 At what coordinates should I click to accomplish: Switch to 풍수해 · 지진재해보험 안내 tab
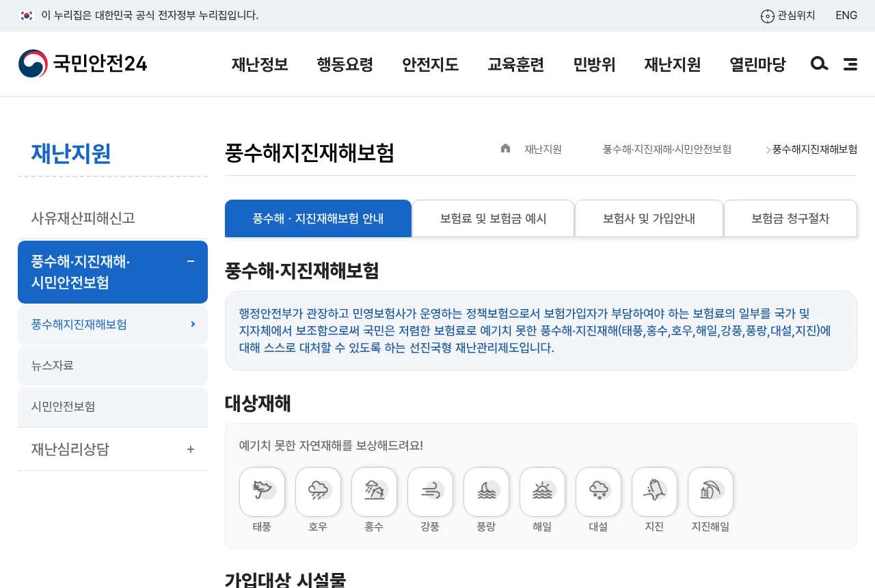(318, 219)
